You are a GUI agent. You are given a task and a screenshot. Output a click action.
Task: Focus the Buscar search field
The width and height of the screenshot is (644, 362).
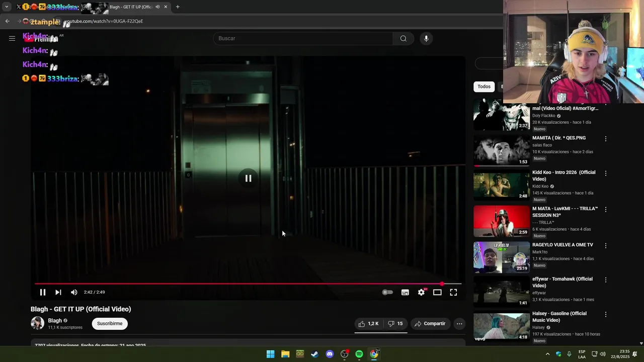coord(303,39)
